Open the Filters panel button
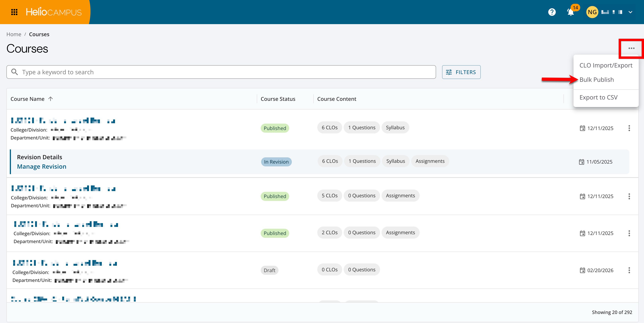 [x=461, y=72]
